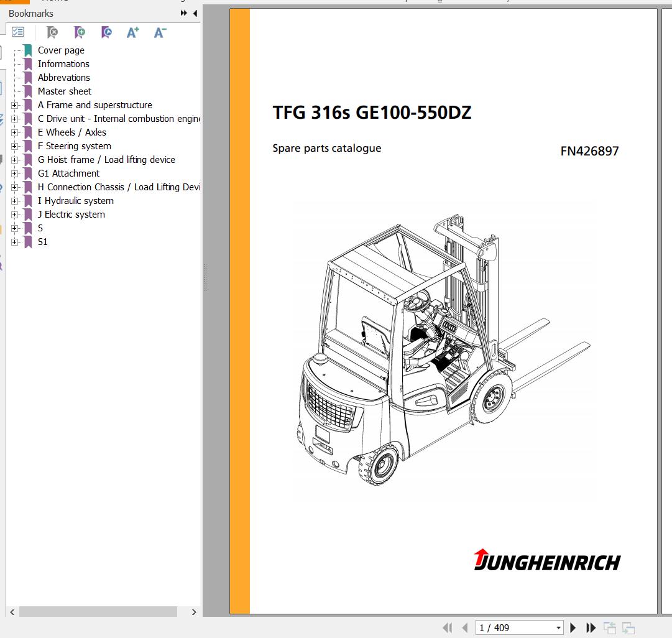Expand I Hydraulic system bookmark
The image size is (672, 638).
[x=14, y=201]
